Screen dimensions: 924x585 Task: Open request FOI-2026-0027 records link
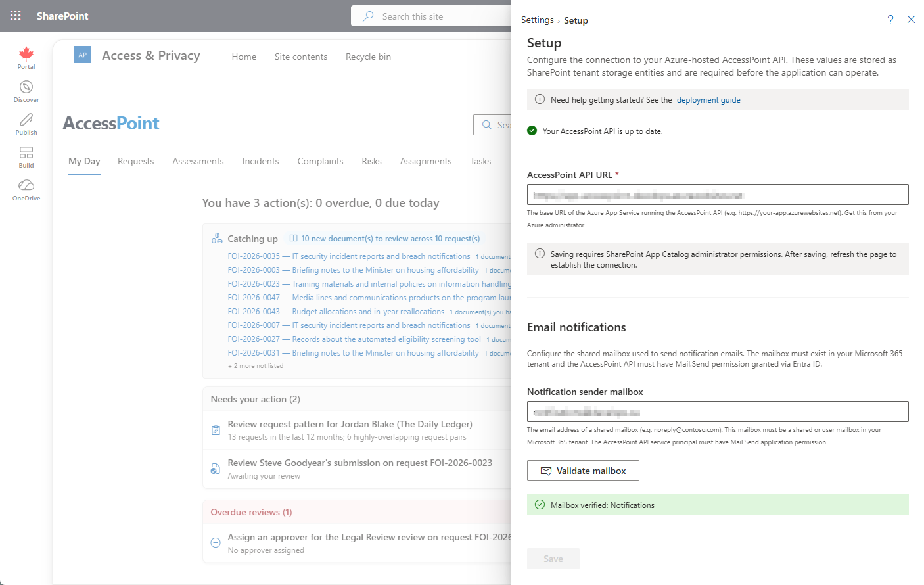354,339
